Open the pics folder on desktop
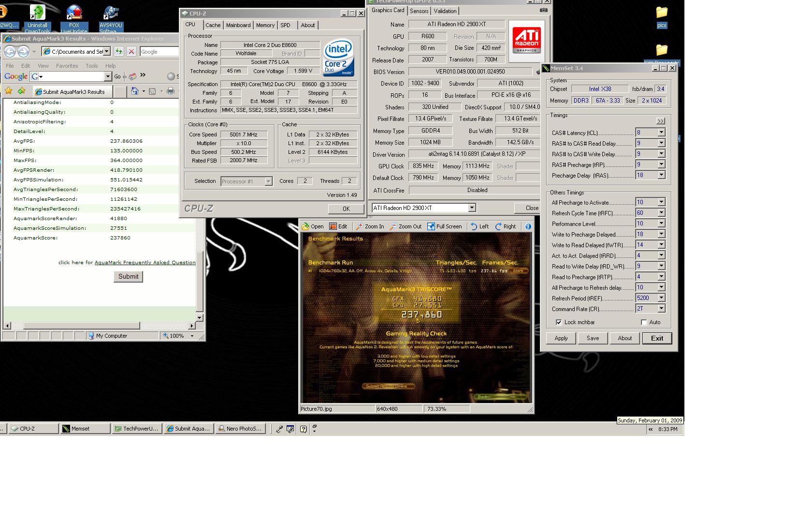 tap(662, 17)
